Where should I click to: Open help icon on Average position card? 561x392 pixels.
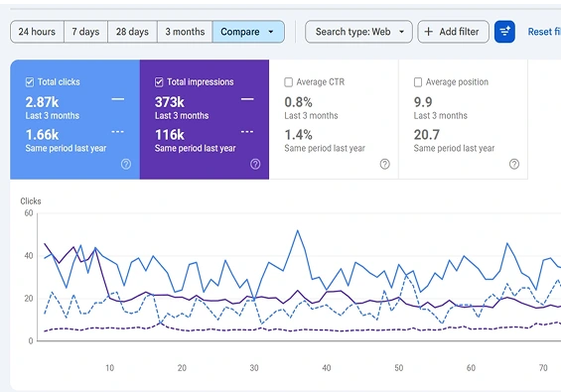tap(514, 164)
